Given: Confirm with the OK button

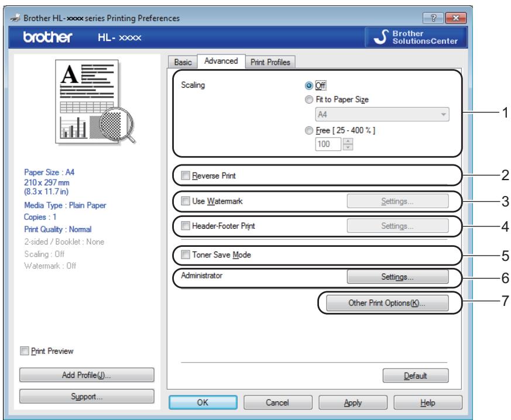Looking at the screenshot, I should (x=203, y=402).
